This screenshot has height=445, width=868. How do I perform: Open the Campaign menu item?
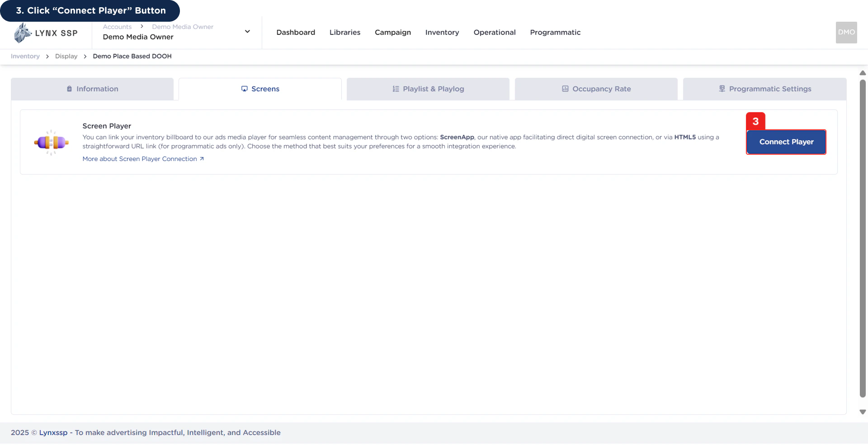pyautogui.click(x=392, y=32)
